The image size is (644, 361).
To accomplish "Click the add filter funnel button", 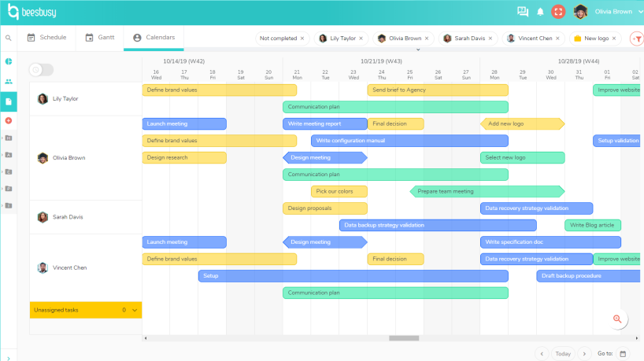I will point(637,39).
